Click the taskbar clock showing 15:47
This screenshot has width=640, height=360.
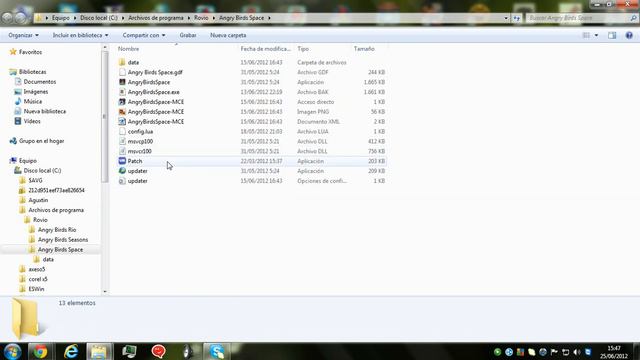pos(614,348)
